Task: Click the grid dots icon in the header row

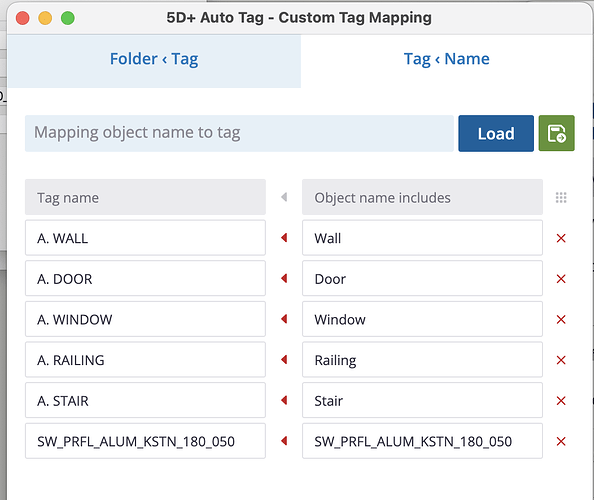Action: [561, 197]
